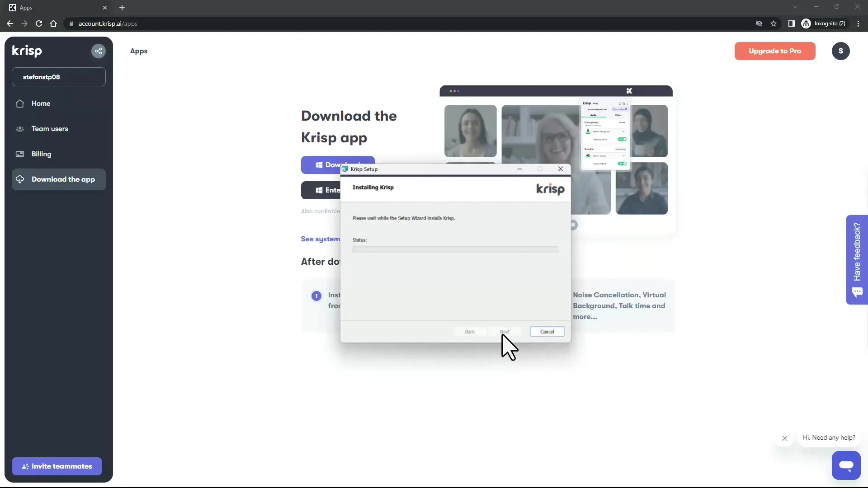Drag the Krisp installation progress bar
The image size is (868, 488).
pos(455,249)
